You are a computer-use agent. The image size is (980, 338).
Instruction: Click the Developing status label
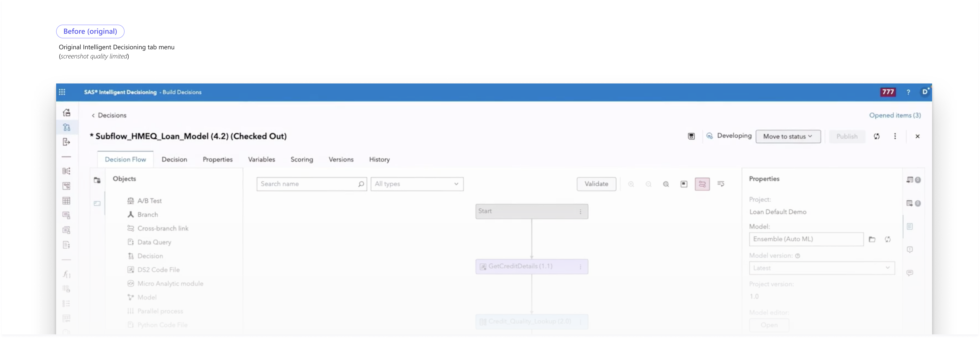[x=734, y=136]
